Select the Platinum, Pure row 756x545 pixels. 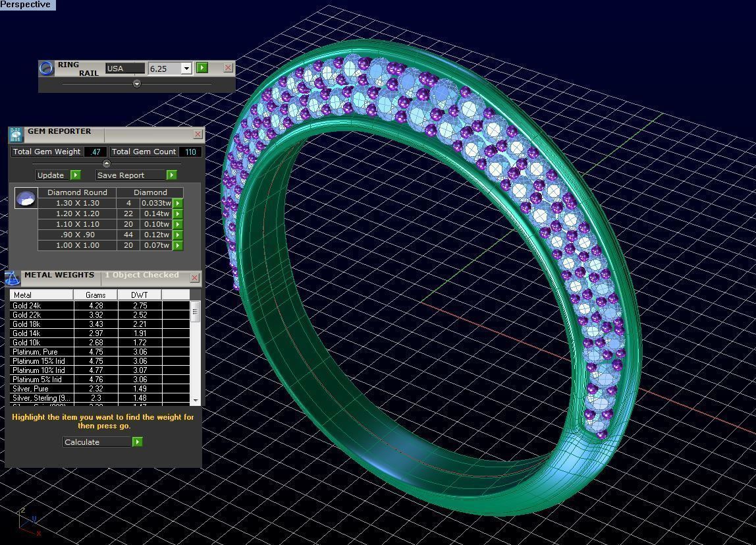tap(100, 352)
